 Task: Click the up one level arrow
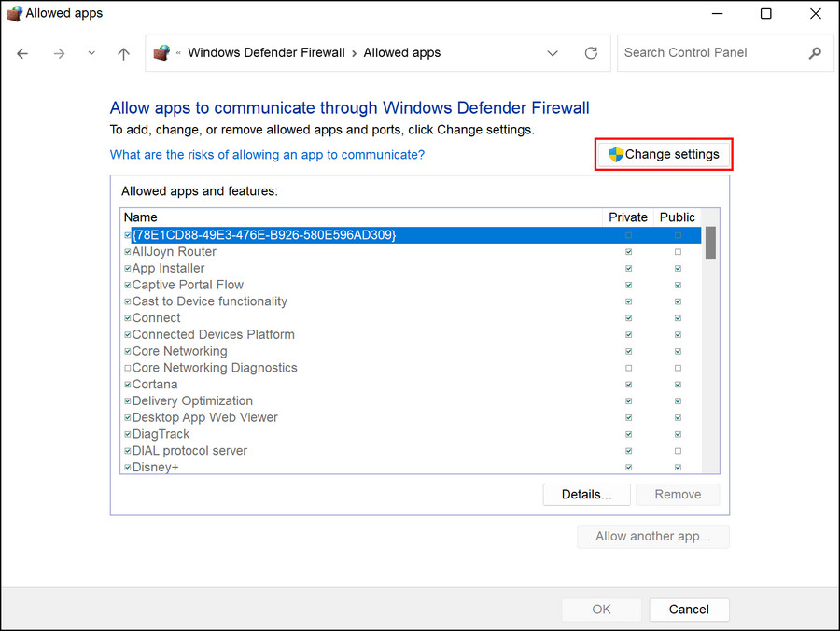pos(123,53)
